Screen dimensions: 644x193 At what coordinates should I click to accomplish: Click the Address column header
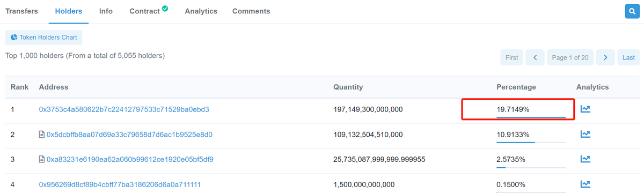(x=54, y=87)
